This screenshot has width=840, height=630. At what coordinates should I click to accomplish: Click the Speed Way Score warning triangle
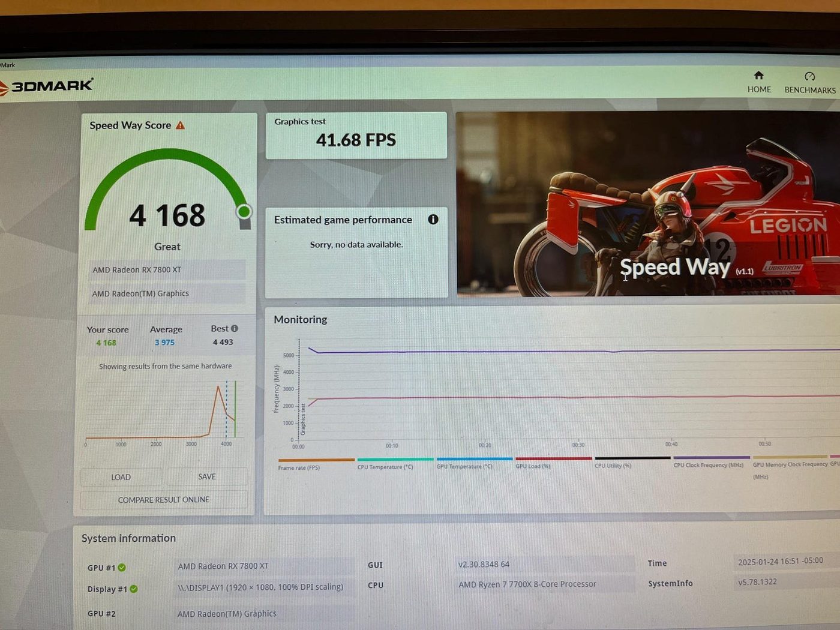tap(180, 125)
